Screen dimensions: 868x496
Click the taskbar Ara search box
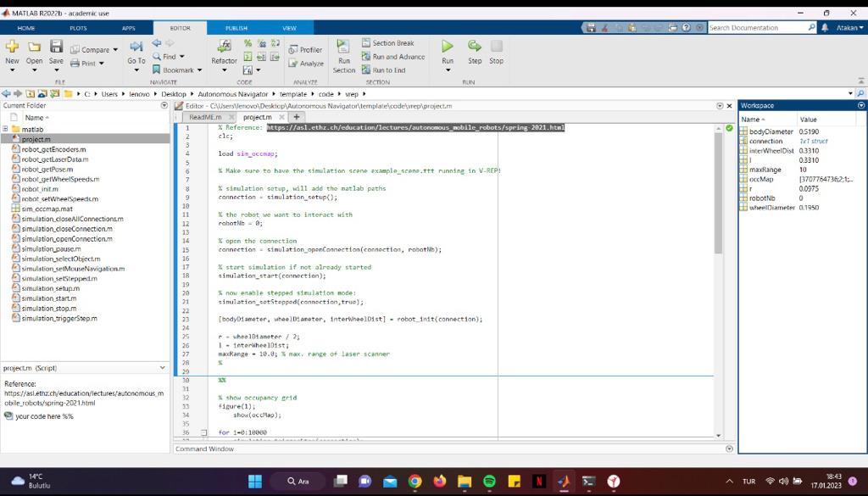click(x=299, y=481)
